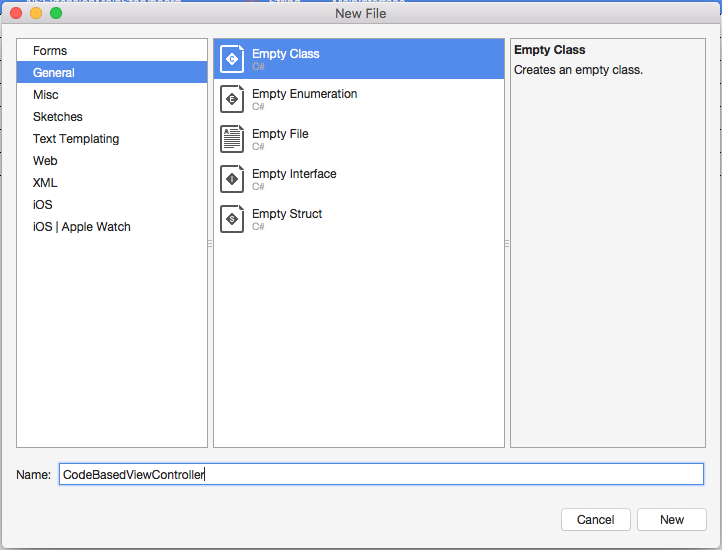Viewport: 722px width, 550px height.
Task: Click the Name input field
Action: (x=381, y=474)
